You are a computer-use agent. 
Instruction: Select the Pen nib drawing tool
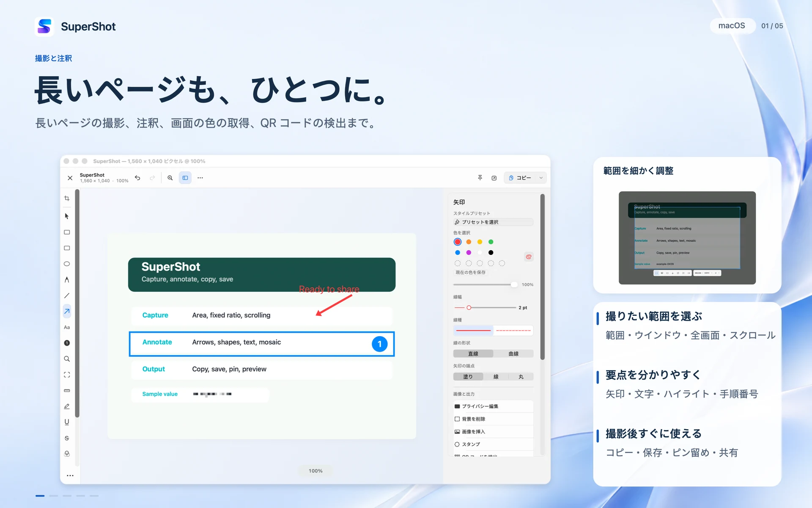(x=67, y=280)
